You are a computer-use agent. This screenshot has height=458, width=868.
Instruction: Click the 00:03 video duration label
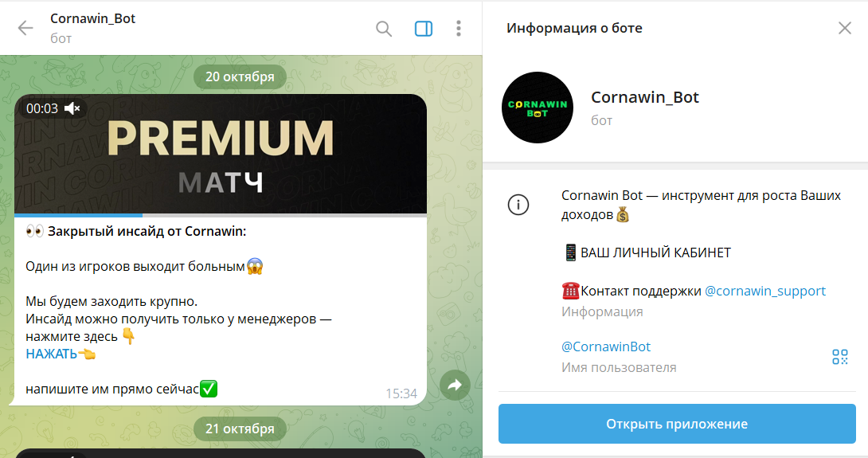(42, 108)
